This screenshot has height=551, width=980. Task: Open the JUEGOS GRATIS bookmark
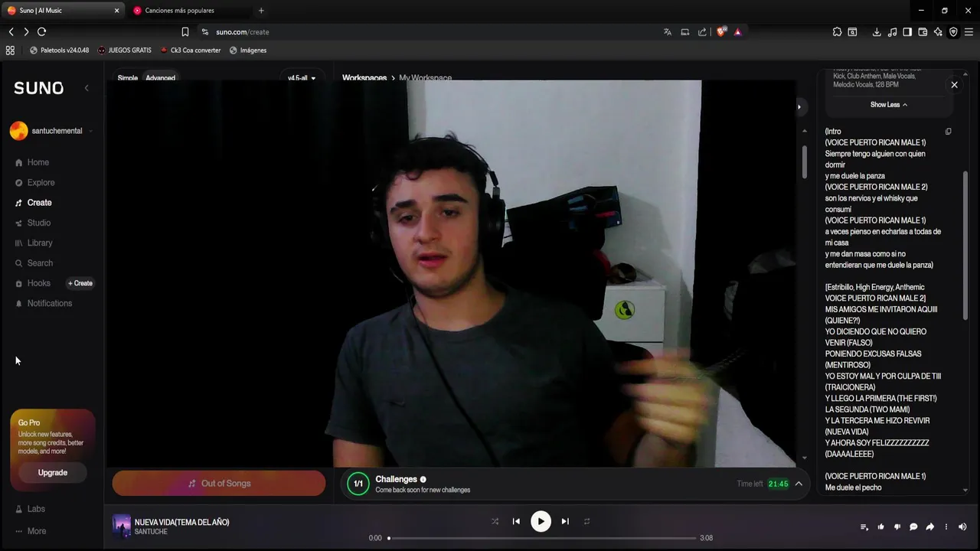pyautogui.click(x=125, y=51)
